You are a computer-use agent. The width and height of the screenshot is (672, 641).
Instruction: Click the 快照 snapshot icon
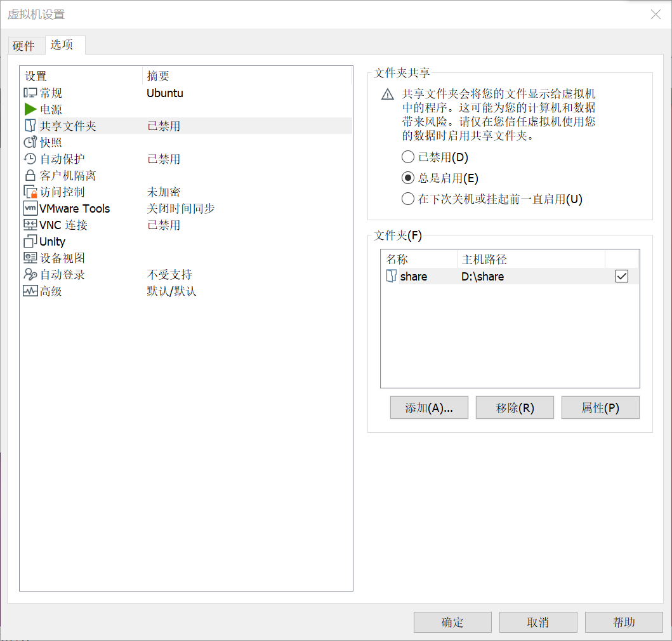click(30, 142)
